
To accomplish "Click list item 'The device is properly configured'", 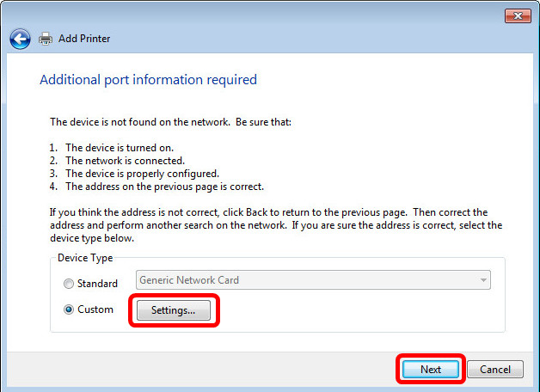I will click(x=144, y=174).
